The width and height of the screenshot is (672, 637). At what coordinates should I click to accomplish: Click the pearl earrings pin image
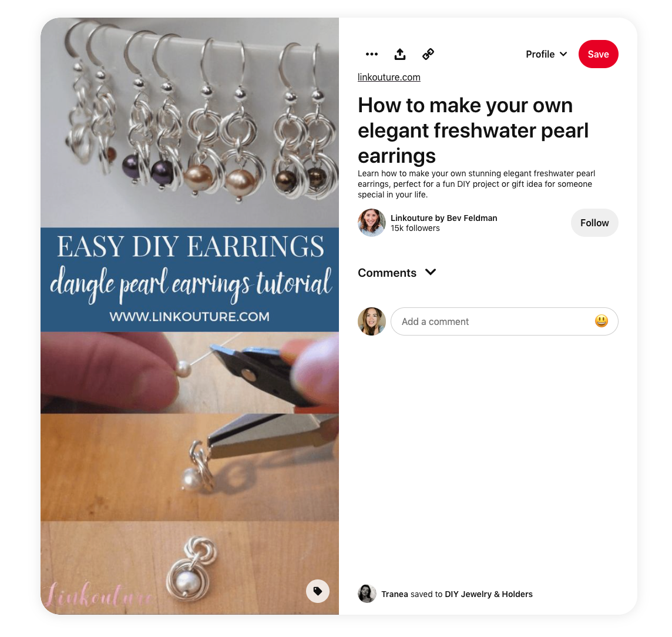(189, 316)
